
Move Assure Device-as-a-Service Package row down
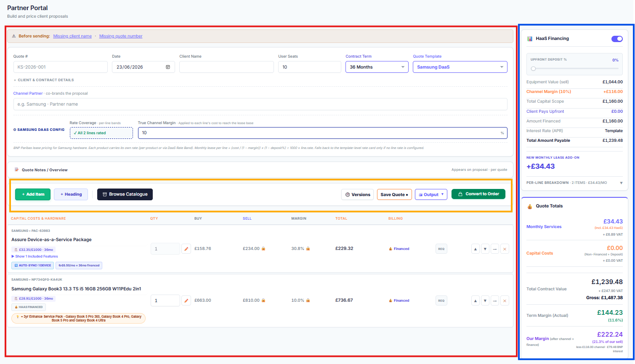[x=485, y=249]
